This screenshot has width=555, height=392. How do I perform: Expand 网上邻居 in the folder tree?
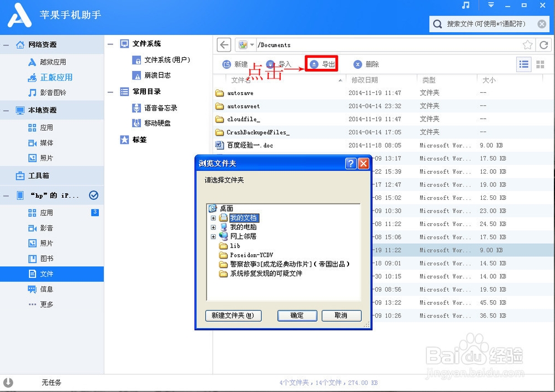point(214,235)
